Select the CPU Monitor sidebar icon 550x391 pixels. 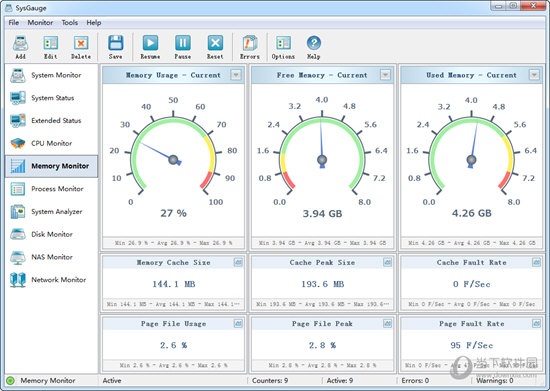coord(18,143)
